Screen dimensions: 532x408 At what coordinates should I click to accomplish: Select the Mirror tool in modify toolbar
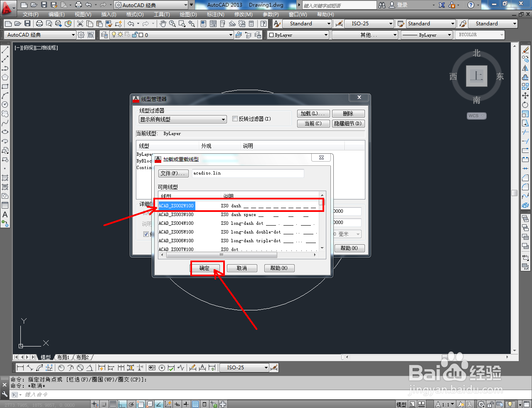click(x=525, y=68)
